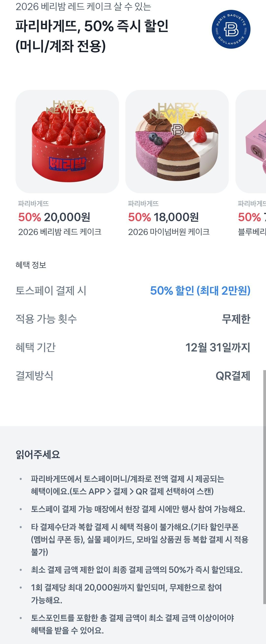
Task: Tap the 파리바게뜨 brand label above 20,000원
Action: click(x=33, y=204)
